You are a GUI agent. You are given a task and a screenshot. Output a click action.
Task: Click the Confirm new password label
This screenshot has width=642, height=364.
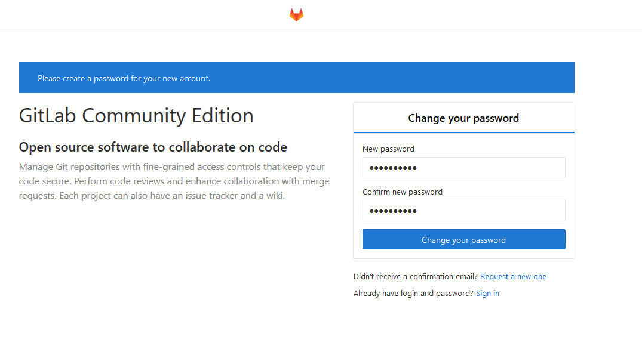pyautogui.click(x=403, y=192)
